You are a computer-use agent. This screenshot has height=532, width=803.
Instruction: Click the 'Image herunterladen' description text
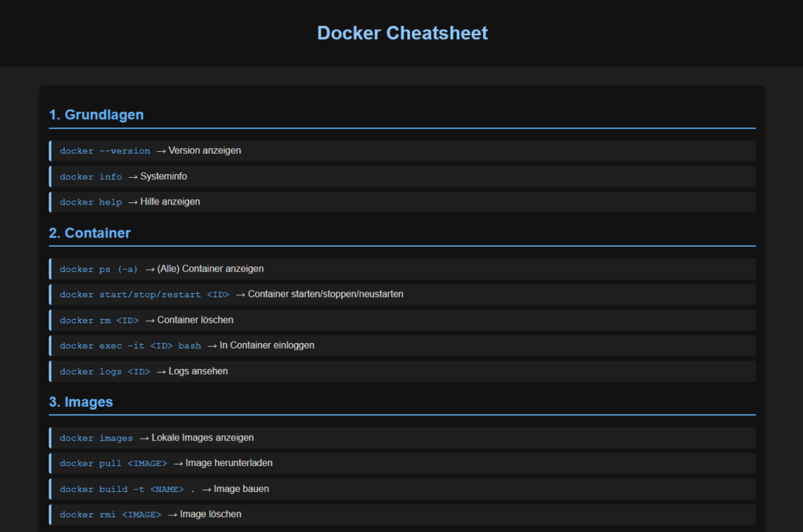[x=229, y=463]
